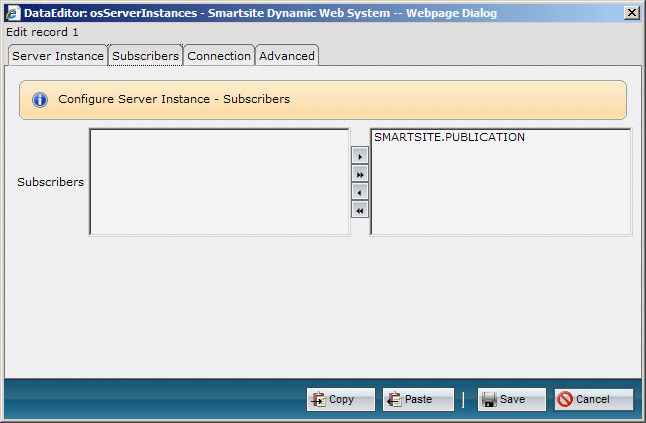The image size is (646, 423).
Task: Click the Configure Server Instance - Subscribers heading
Action: click(174, 99)
